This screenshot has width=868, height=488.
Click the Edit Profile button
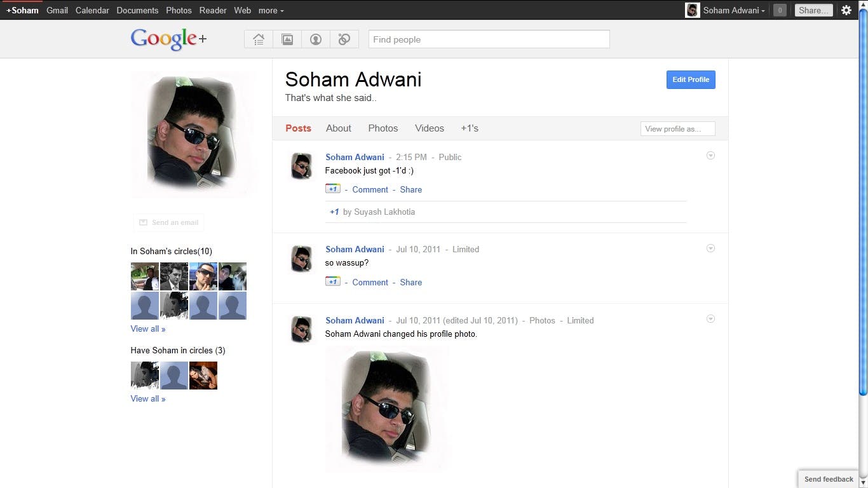coord(691,79)
